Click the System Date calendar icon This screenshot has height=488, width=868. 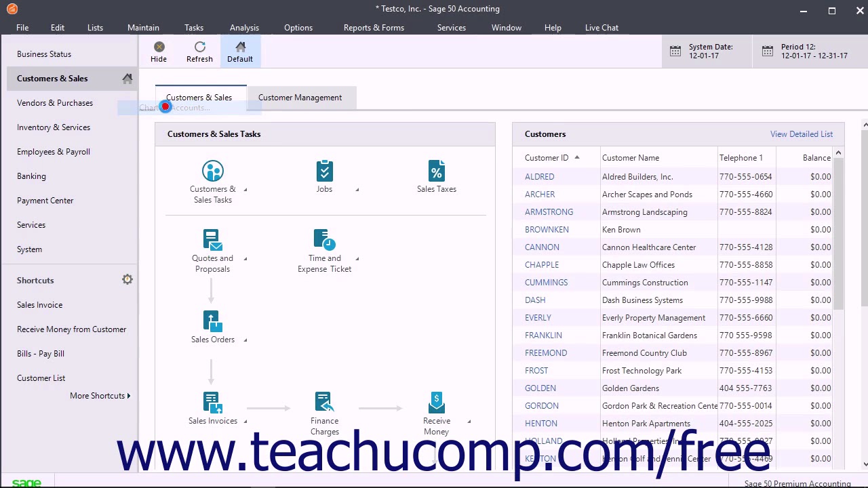tap(675, 52)
